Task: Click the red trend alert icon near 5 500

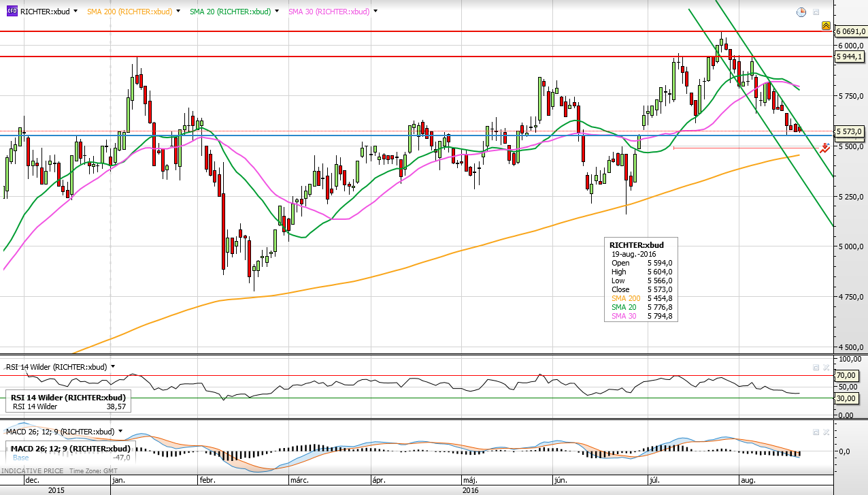Action: [x=825, y=147]
